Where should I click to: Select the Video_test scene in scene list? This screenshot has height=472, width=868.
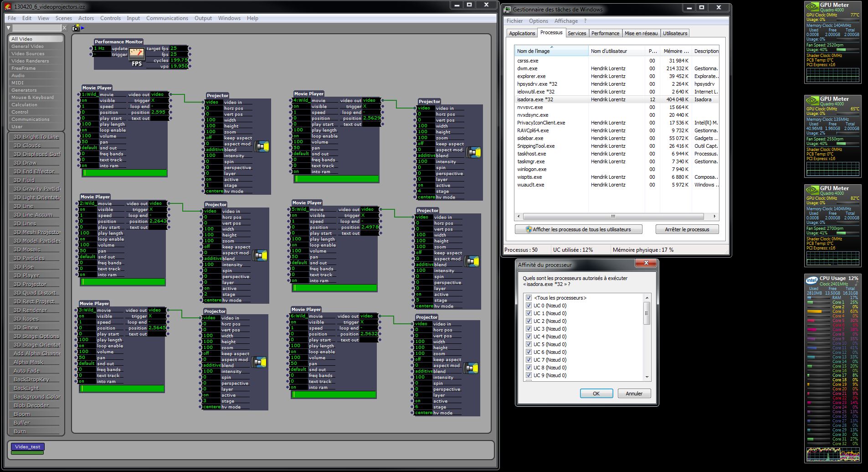[27, 447]
